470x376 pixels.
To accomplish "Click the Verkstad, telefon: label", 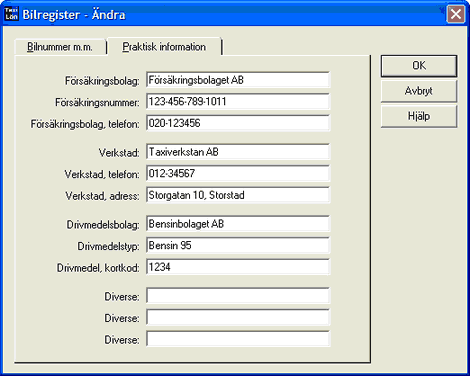I will [102, 174].
